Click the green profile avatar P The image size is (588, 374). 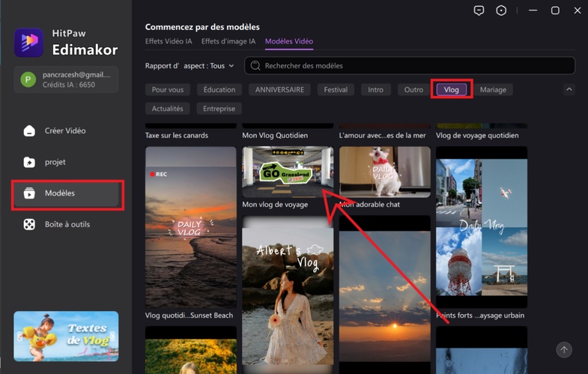28,79
